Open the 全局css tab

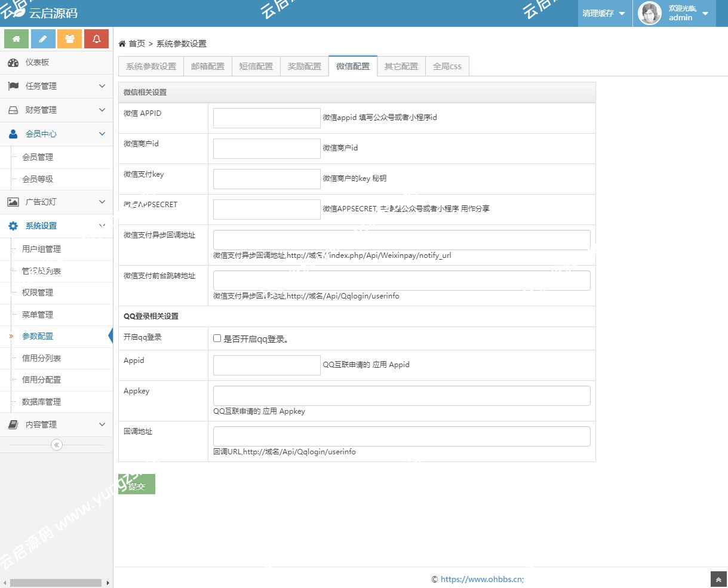point(447,66)
